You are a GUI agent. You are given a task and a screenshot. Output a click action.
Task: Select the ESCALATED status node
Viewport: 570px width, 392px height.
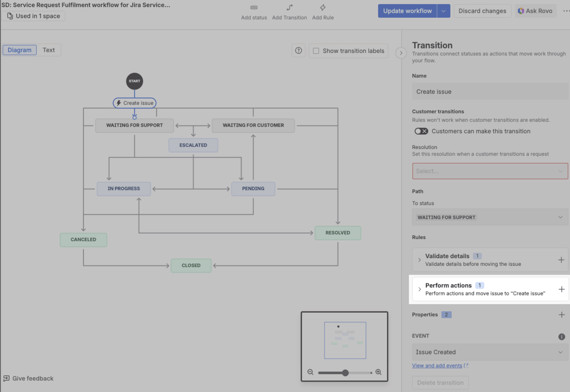click(x=193, y=145)
